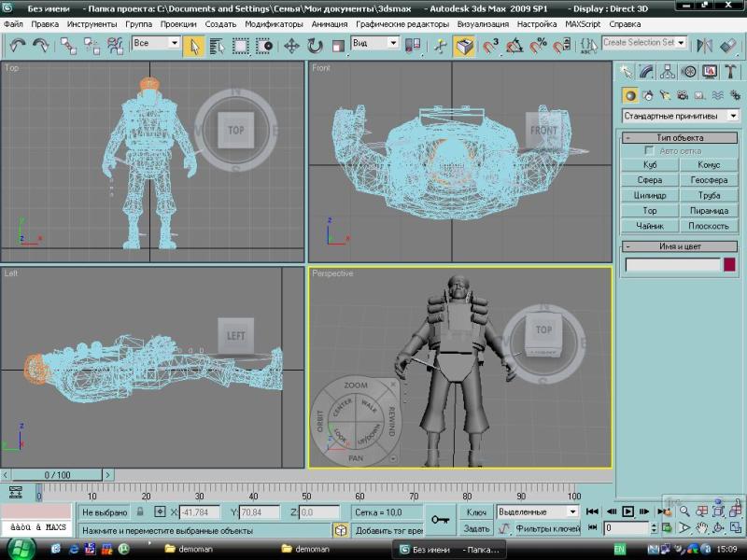Image resolution: width=747 pixels, height=560 pixels.
Task: Activate the Rotate tool
Action: (314, 44)
